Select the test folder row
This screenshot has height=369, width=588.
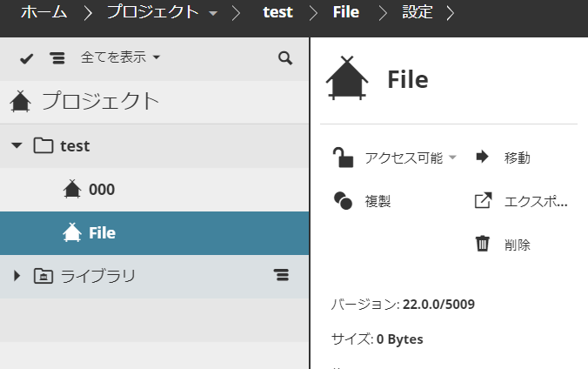(x=155, y=146)
